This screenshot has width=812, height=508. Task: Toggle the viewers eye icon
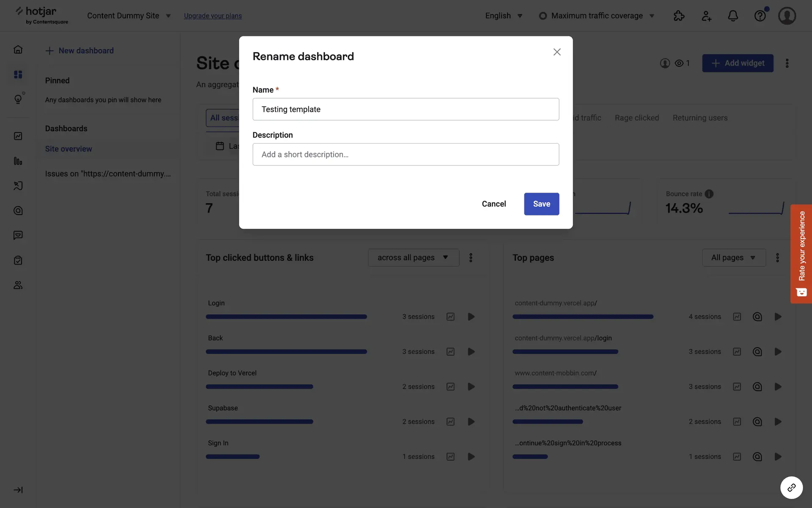tap(679, 63)
